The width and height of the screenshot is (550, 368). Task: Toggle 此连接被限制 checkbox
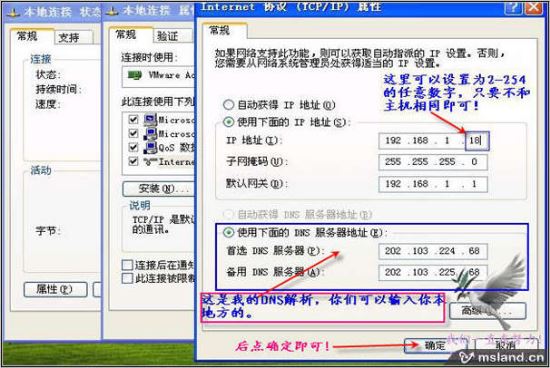127,279
